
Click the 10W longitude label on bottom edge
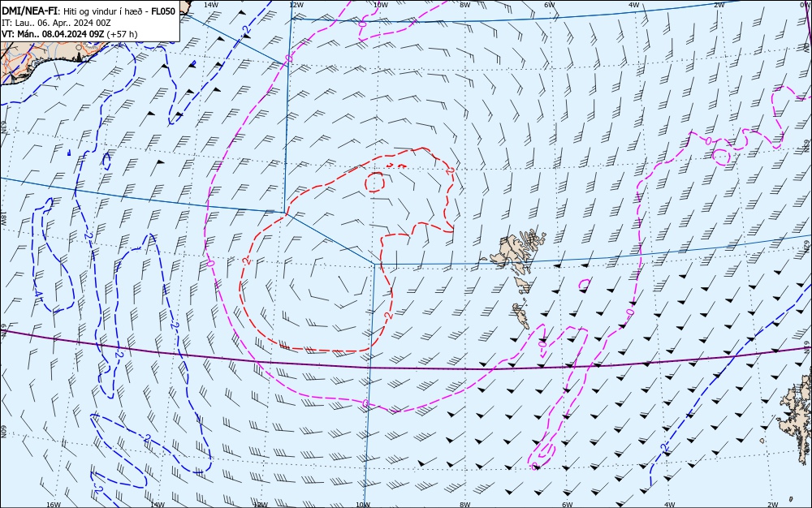(363, 505)
